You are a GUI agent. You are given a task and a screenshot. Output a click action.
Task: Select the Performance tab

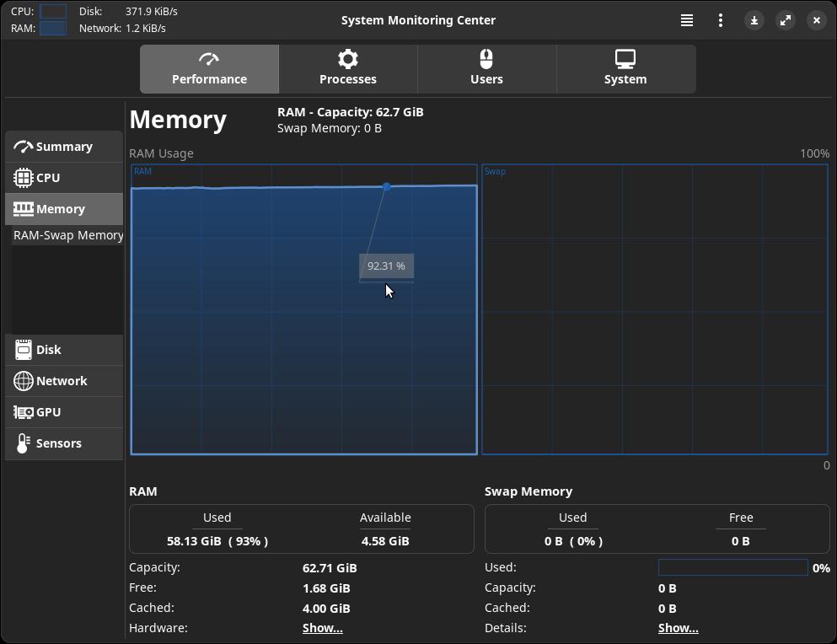pyautogui.click(x=209, y=69)
